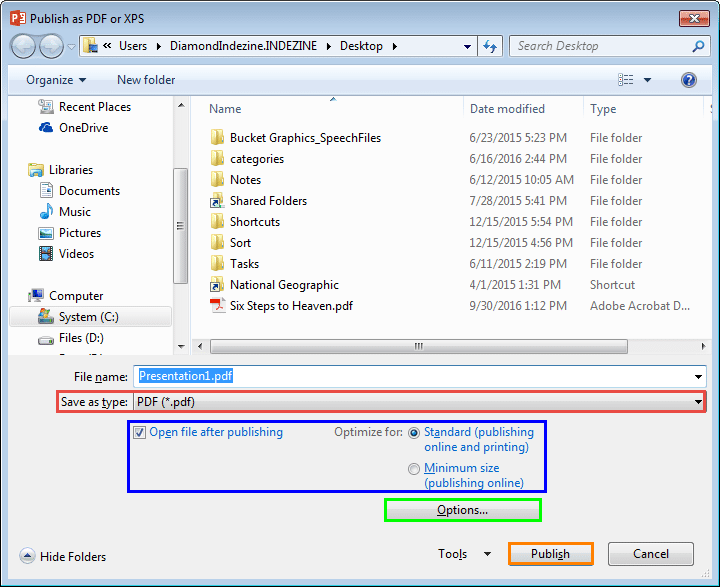The width and height of the screenshot is (720, 587).
Task: Open the Organize menu
Action: [56, 80]
